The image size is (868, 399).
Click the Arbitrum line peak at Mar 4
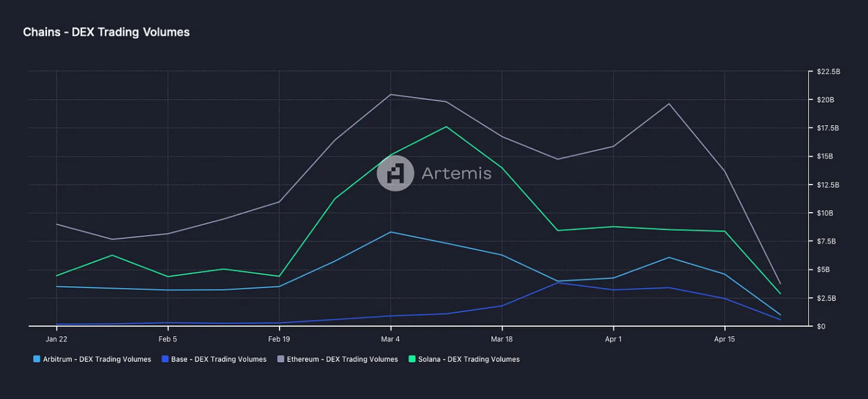(390, 232)
